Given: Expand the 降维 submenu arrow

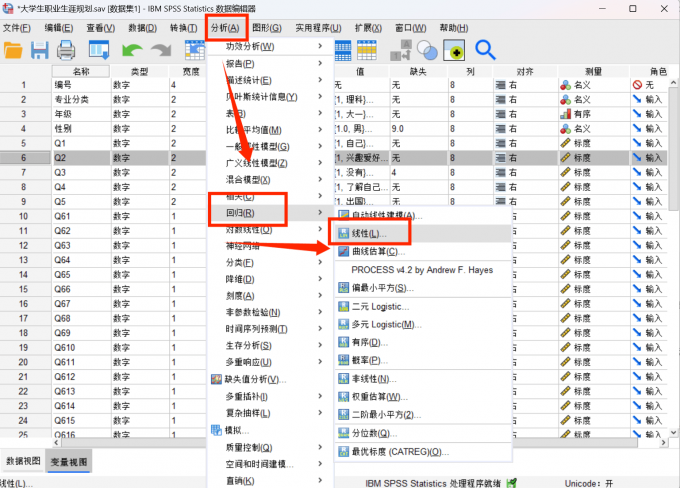Looking at the screenshot, I should click(x=320, y=279).
